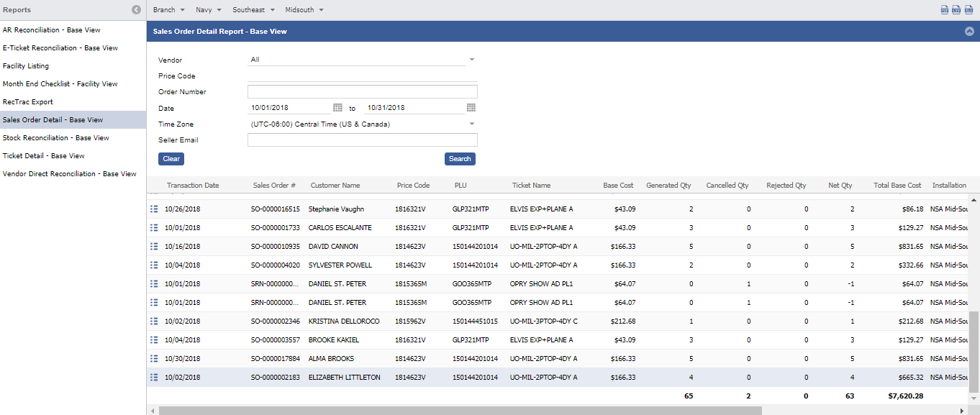Collapse the Sales Order Detail Report header

point(969,32)
